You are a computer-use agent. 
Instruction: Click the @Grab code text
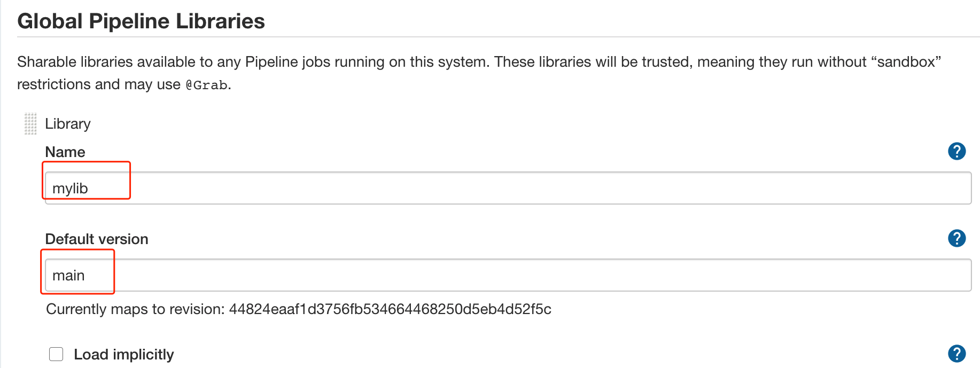(206, 85)
